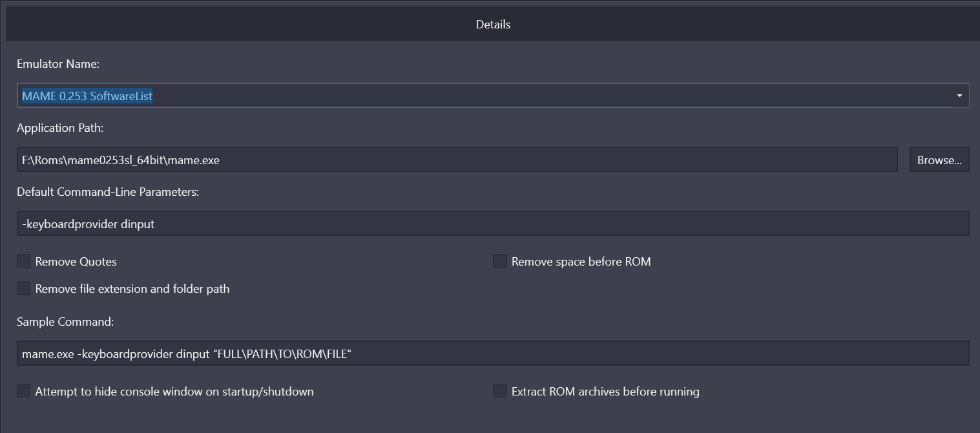Open the Emulator Name dropdown arrow
Image resolution: width=980 pixels, height=433 pixels.
pos(959,96)
